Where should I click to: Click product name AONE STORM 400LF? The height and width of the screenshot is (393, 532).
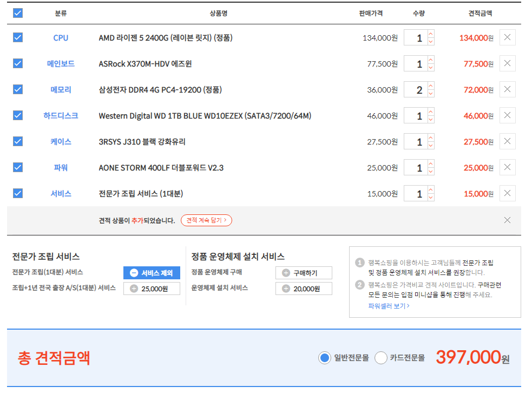(x=161, y=168)
